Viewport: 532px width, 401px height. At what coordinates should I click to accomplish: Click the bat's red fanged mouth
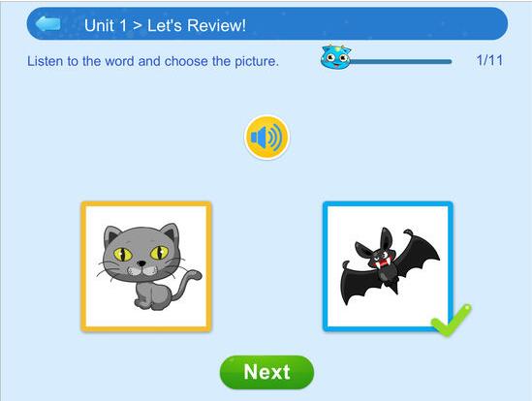[382, 262]
